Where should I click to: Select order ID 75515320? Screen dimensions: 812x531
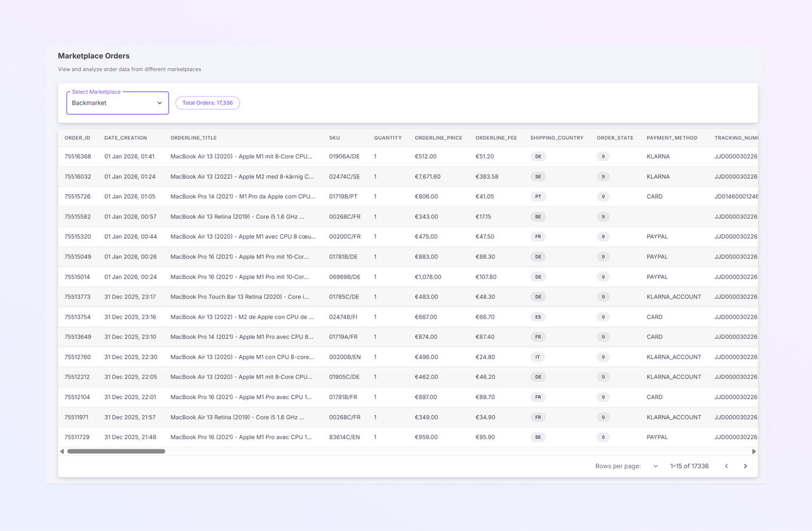tap(78, 236)
